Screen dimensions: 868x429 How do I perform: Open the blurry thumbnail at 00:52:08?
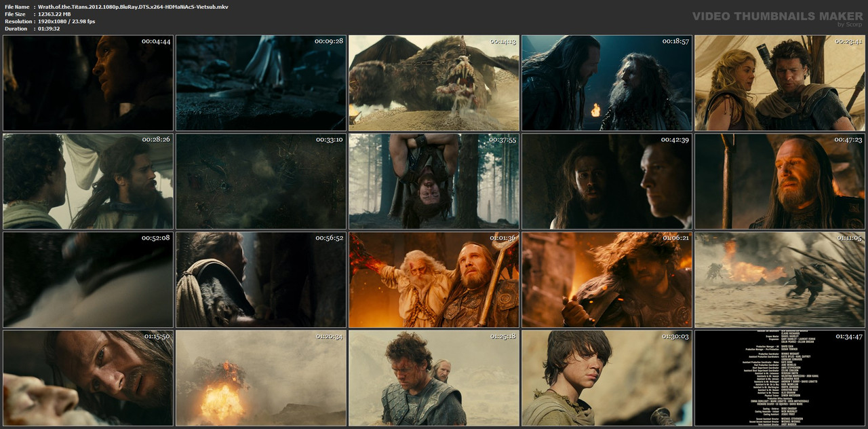[x=88, y=280]
